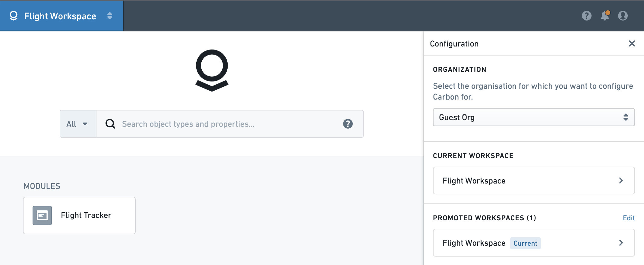Click the ORGANIZATION section heading
This screenshot has height=265, width=644.
pyautogui.click(x=459, y=69)
